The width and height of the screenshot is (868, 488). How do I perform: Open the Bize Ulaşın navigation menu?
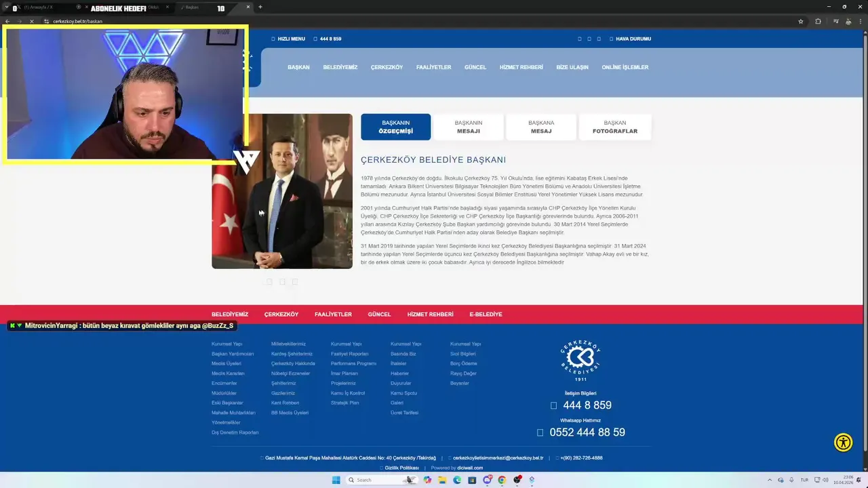tap(572, 67)
